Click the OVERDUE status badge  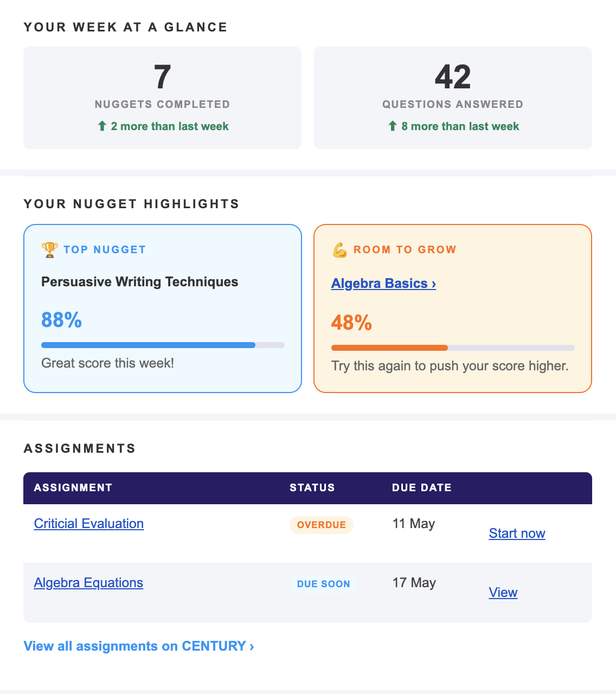pyautogui.click(x=322, y=525)
